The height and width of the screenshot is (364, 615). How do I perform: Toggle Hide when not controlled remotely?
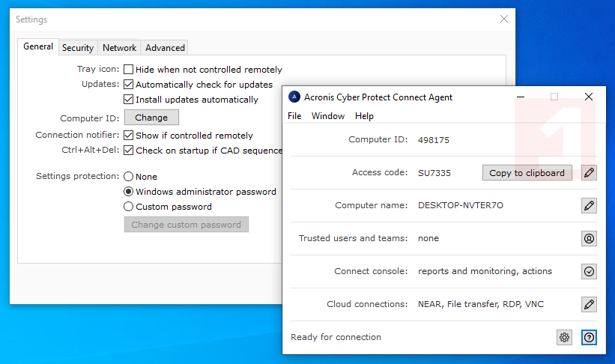[129, 69]
